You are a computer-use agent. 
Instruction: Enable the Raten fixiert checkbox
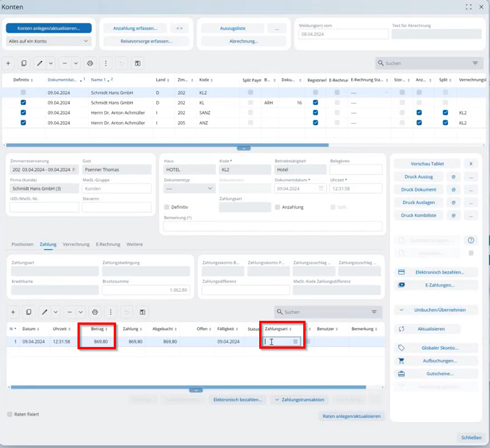point(9,414)
